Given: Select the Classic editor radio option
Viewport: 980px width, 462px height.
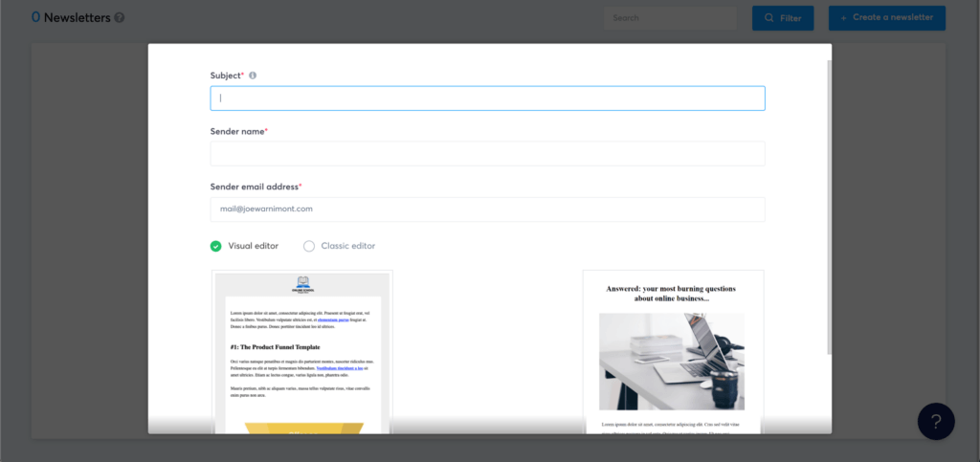Looking at the screenshot, I should click(x=308, y=246).
